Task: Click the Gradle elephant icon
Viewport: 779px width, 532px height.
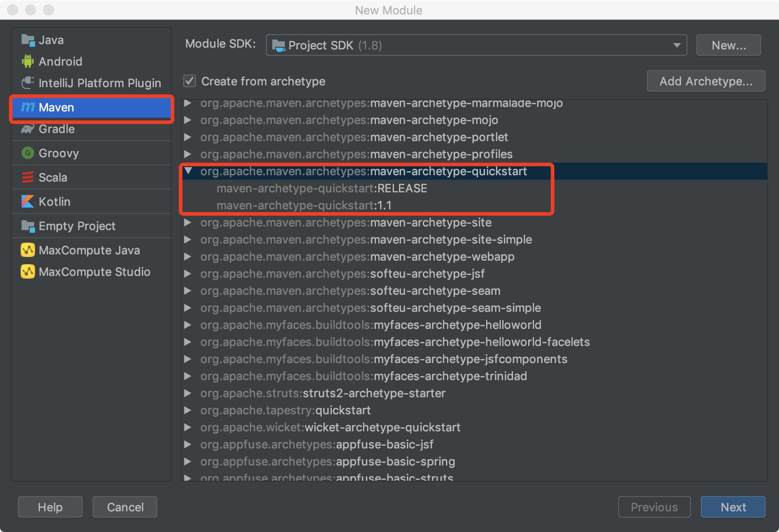Action: pyautogui.click(x=28, y=129)
